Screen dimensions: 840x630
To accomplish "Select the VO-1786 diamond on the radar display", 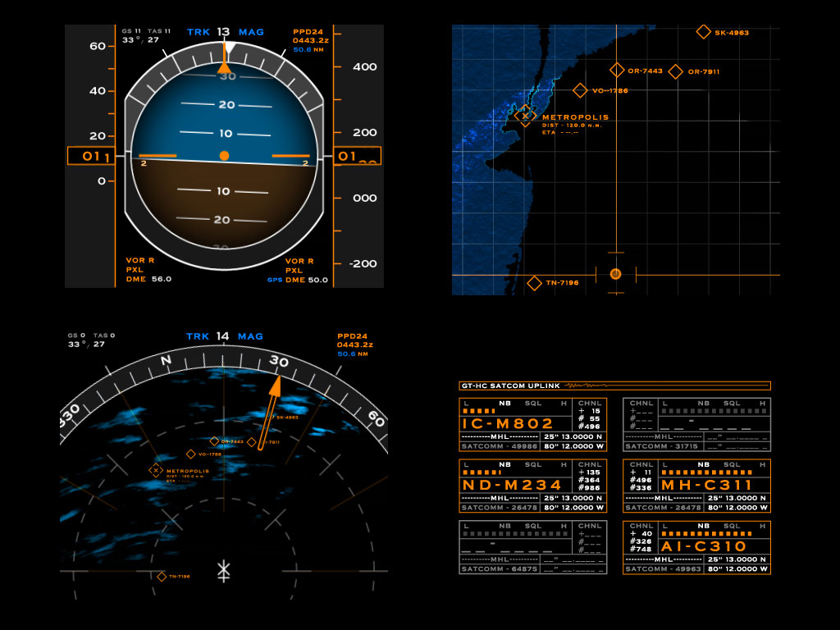I will [x=190, y=454].
